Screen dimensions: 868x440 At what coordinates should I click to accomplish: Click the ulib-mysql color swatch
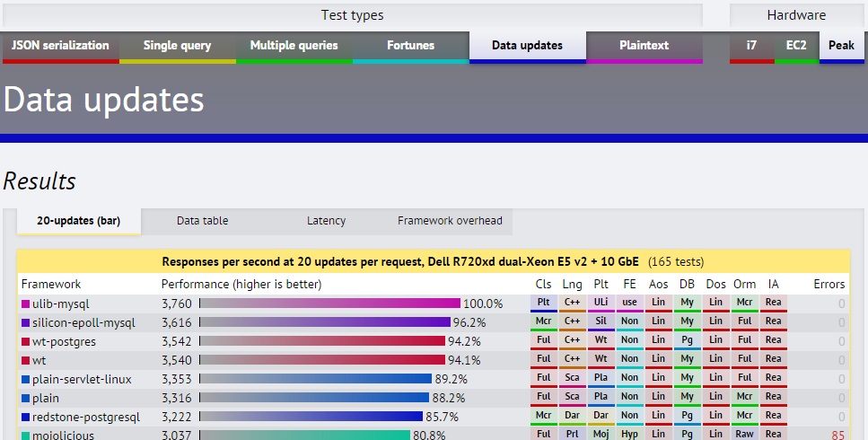[25, 304]
